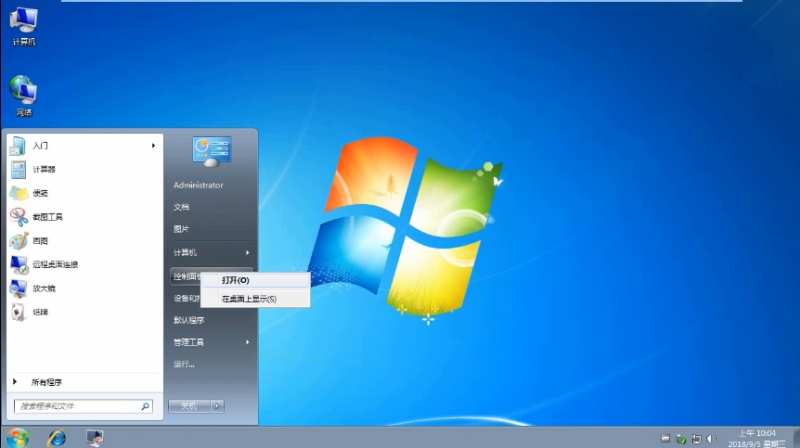Click the keyboard tray icon
Screen dimensions: 800x448
coord(665,438)
